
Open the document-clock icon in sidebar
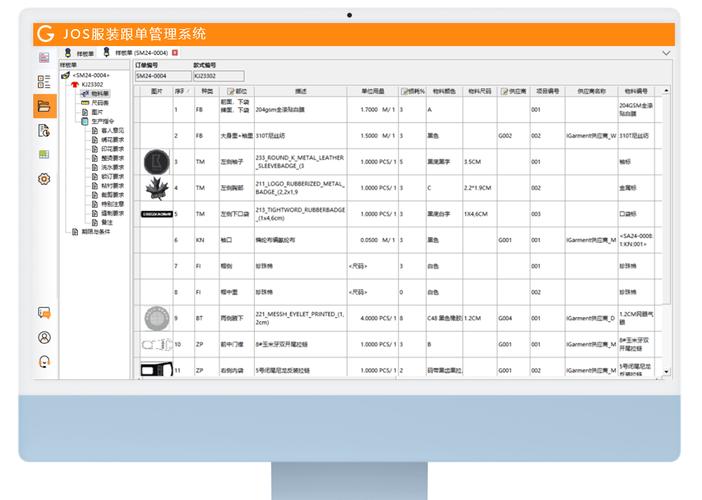point(43,131)
